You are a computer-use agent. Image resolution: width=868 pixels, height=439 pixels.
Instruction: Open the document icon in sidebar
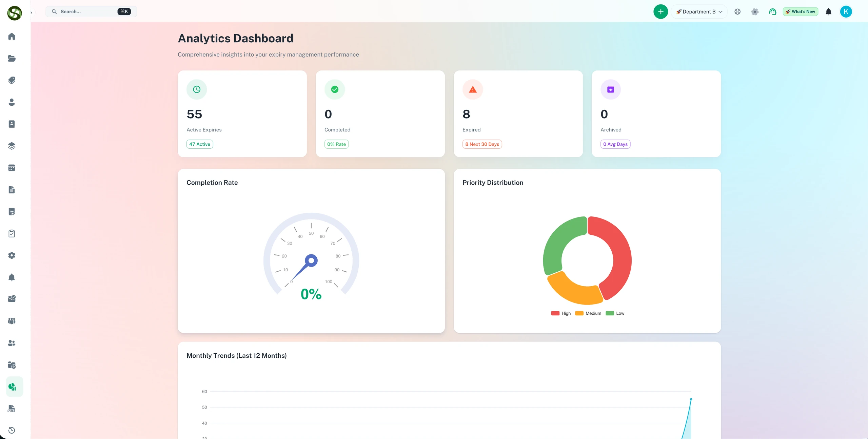click(12, 190)
